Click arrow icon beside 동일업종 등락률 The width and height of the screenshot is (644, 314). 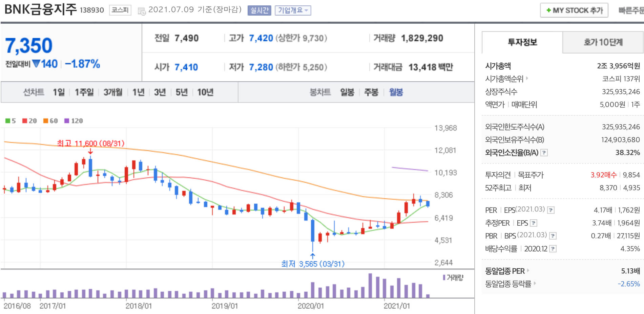(535, 283)
